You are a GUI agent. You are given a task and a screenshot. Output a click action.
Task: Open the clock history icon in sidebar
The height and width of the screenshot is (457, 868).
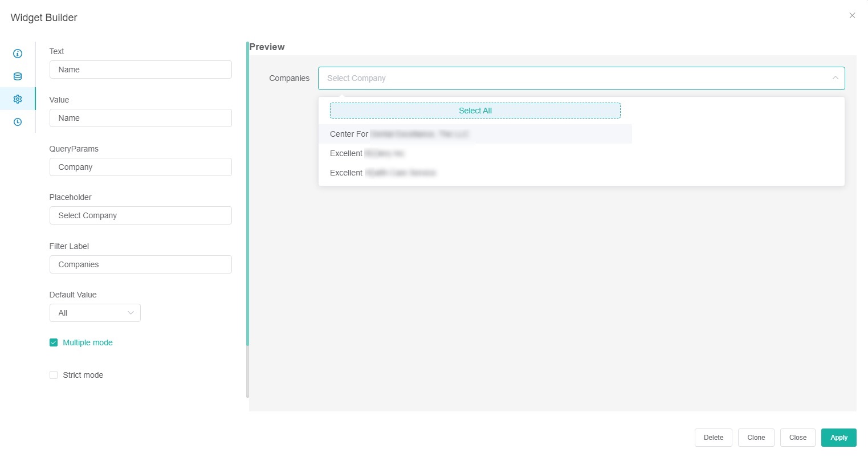coord(18,122)
